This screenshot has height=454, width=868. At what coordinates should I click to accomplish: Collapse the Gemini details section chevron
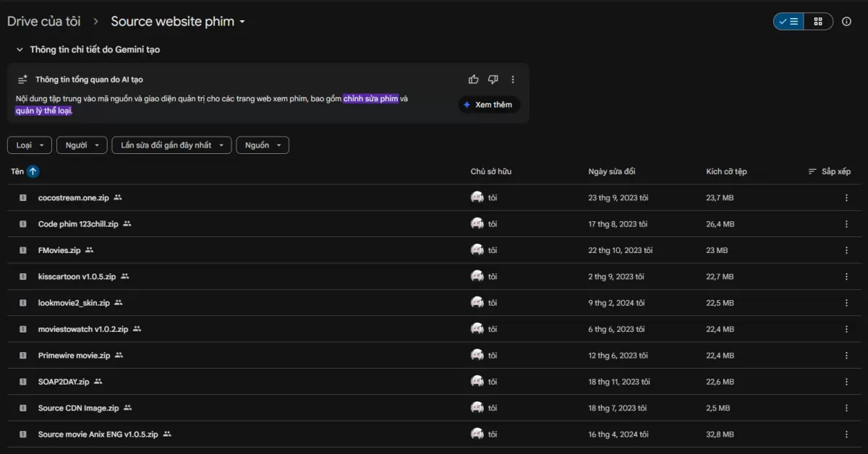click(x=20, y=50)
